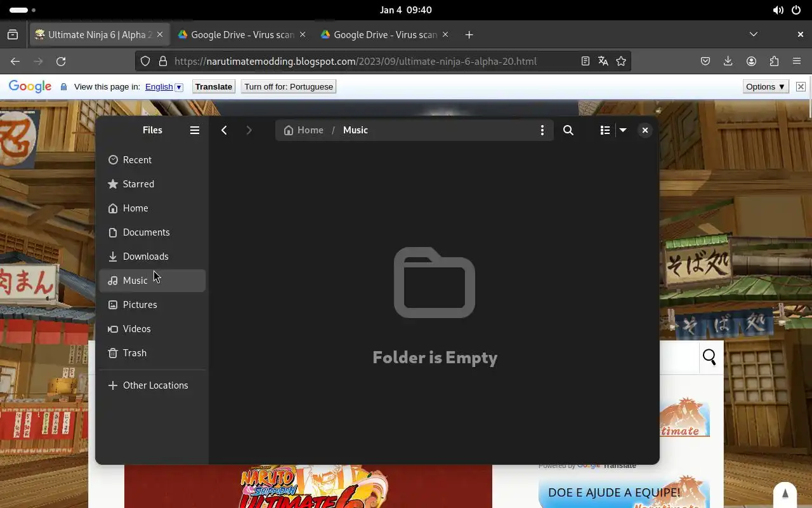Open Downloads folder in sidebar

[152, 257]
